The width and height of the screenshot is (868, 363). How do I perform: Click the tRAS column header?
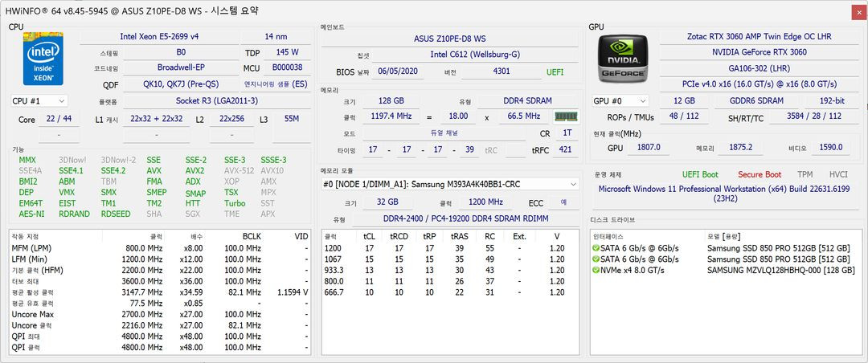pos(459,236)
